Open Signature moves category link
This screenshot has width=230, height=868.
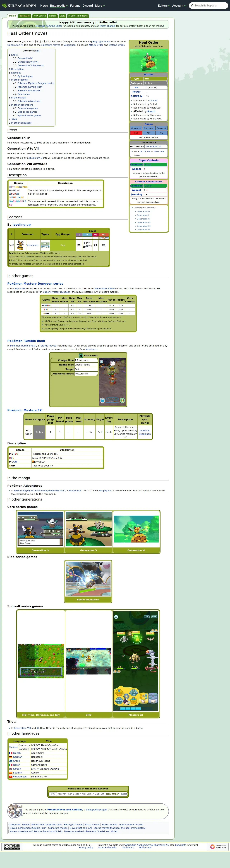(58, 828)
